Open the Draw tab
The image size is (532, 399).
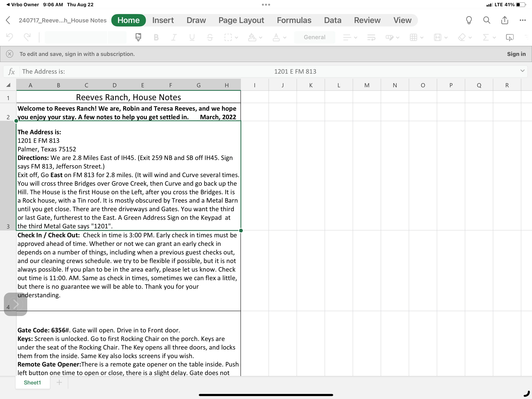point(196,20)
